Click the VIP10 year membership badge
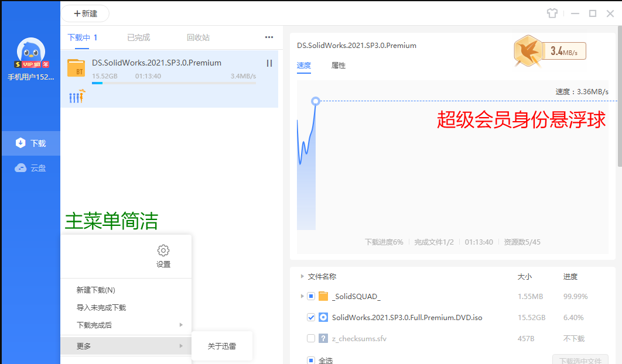This screenshot has width=622, height=364. (32, 64)
